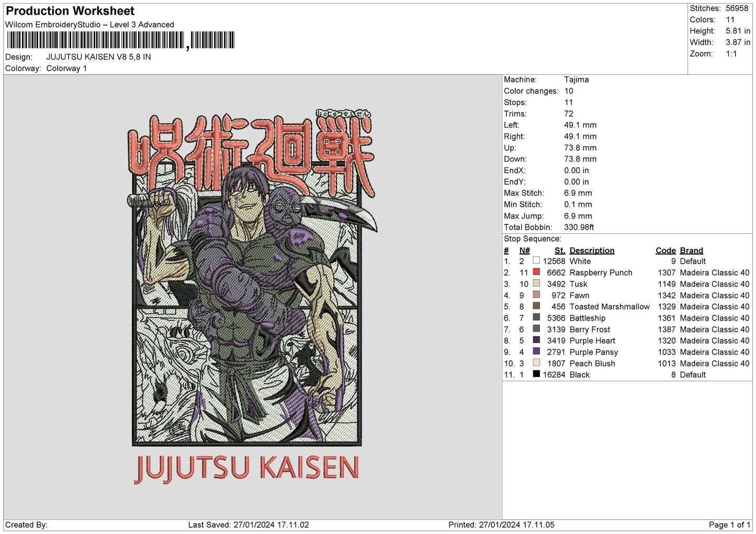Screen dimensions: 756x534
Task: Click the 'Created By:' footer label
Action: tap(26, 525)
